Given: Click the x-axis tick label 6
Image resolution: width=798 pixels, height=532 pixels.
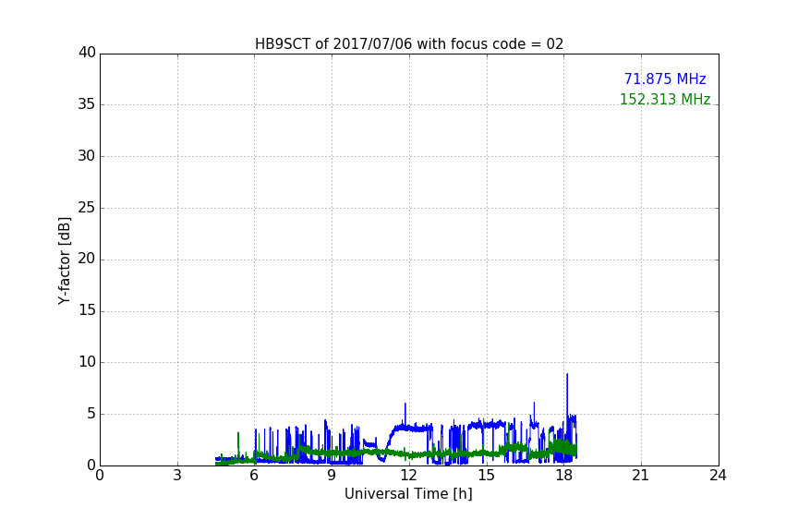Looking at the screenshot, I should pyautogui.click(x=254, y=476).
